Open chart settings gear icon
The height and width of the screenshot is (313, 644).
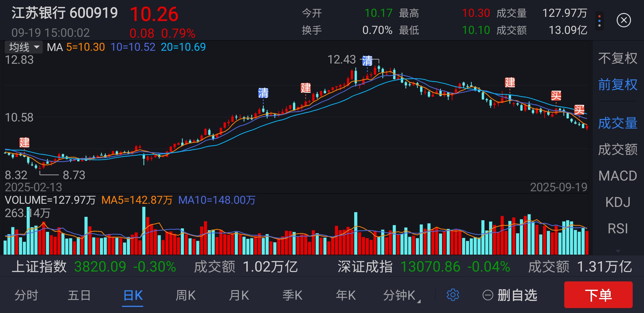pyautogui.click(x=453, y=295)
